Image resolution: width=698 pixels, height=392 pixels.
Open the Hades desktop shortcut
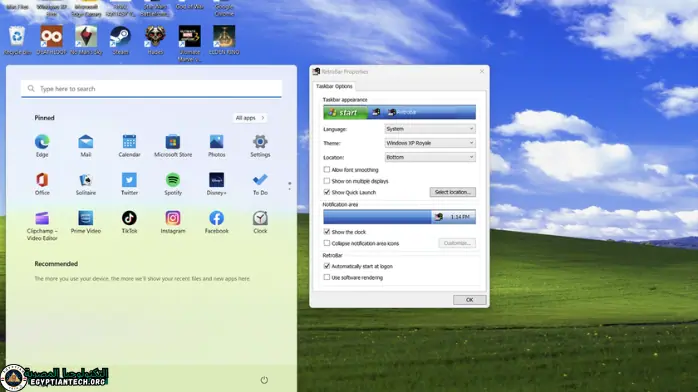point(155,40)
